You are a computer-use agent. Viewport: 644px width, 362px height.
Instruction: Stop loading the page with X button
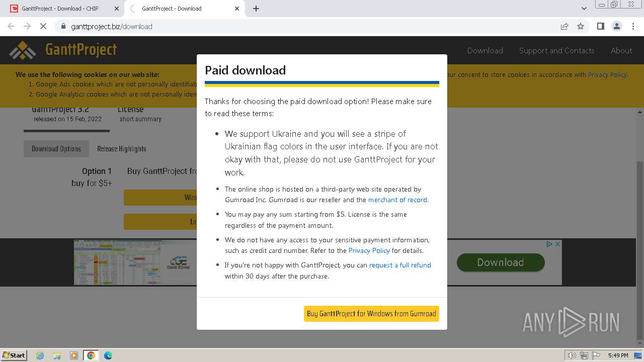[x=43, y=26]
